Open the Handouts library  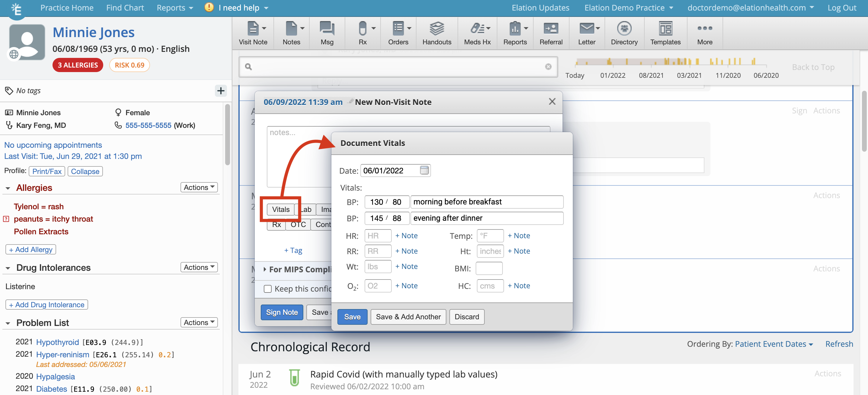(437, 33)
